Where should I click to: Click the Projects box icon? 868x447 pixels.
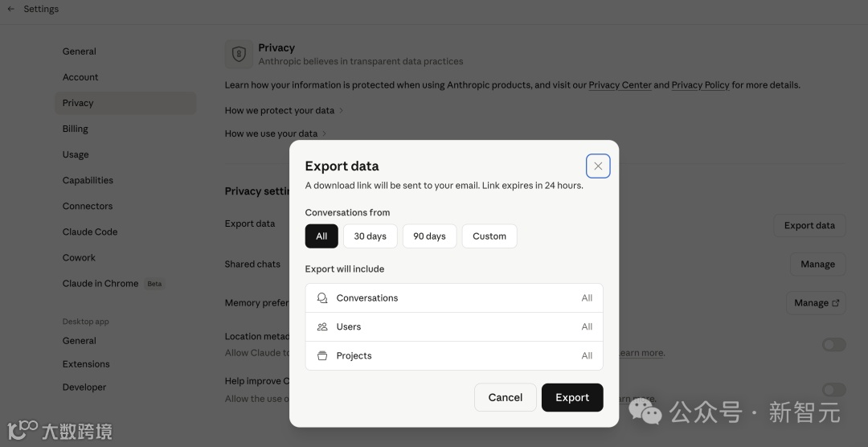322,356
